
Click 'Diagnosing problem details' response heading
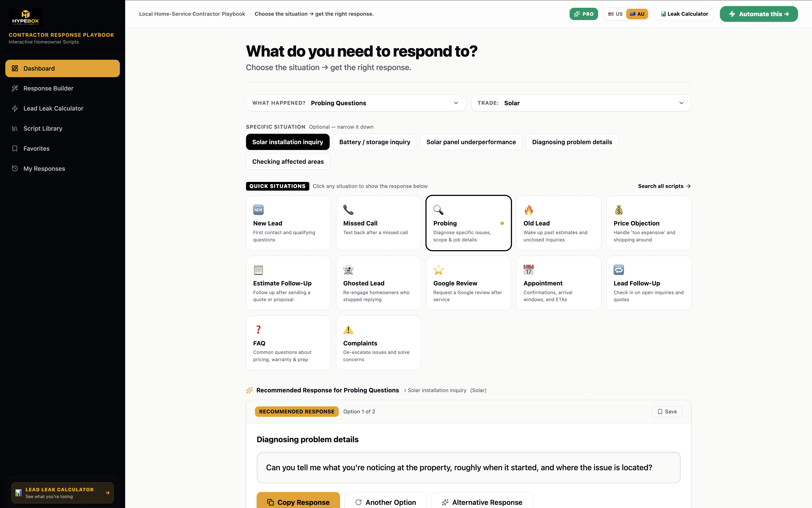308,440
